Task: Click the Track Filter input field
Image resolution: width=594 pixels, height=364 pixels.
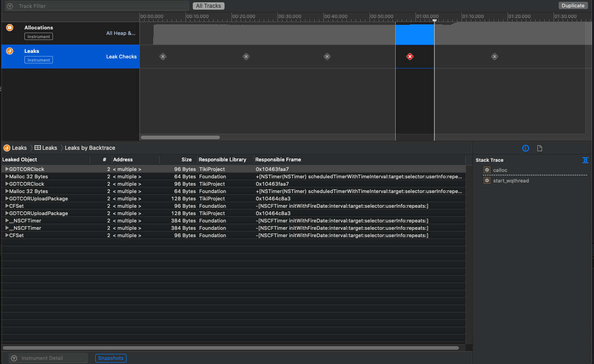Action: pos(97,6)
